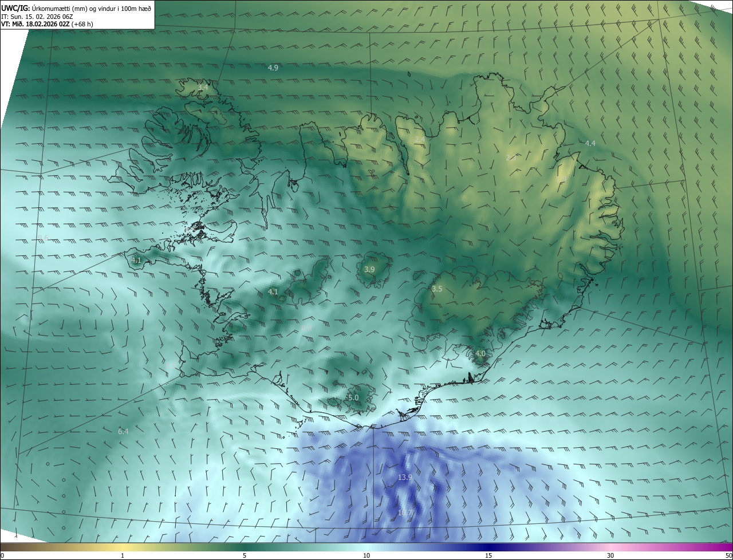Click the 1 tick on the color scale
This screenshot has height=560, width=733.
tap(123, 555)
